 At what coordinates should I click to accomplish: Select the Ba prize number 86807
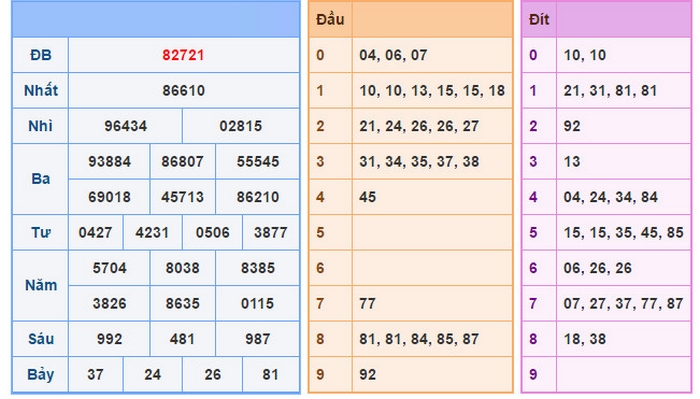point(183,161)
